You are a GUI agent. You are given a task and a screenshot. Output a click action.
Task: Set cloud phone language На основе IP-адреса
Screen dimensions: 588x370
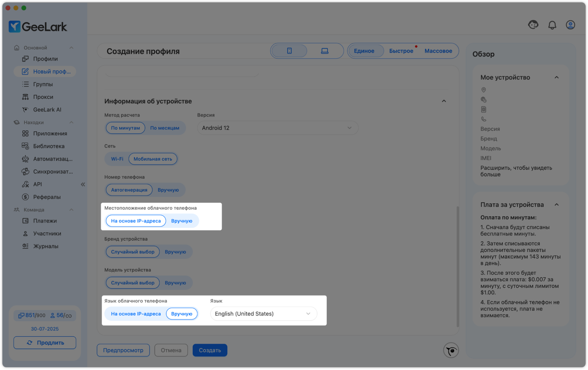tap(136, 314)
